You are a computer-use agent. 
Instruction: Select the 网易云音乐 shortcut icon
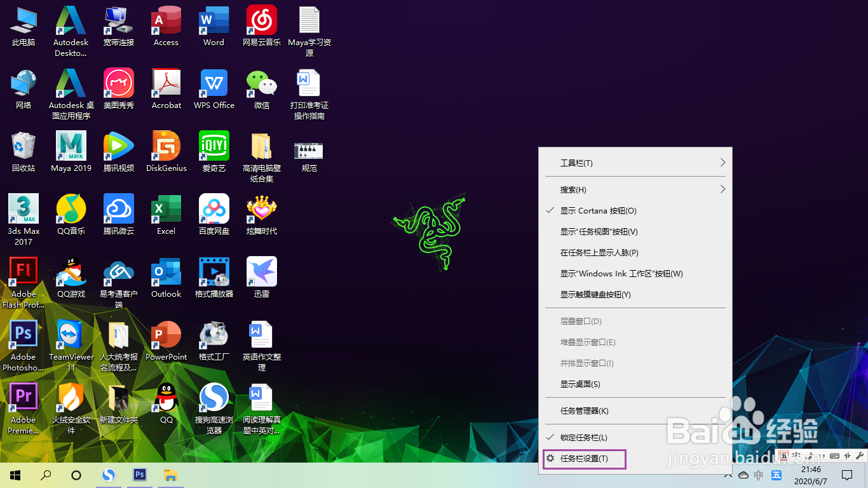click(262, 27)
